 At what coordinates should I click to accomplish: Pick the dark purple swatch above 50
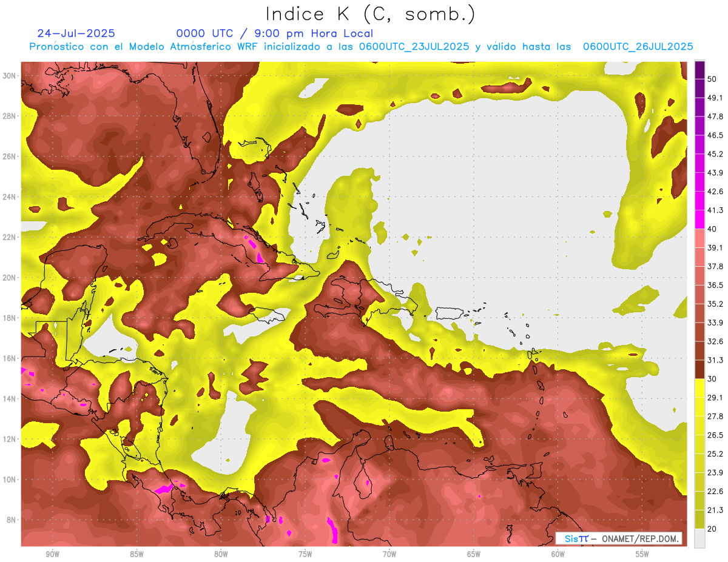699,70
